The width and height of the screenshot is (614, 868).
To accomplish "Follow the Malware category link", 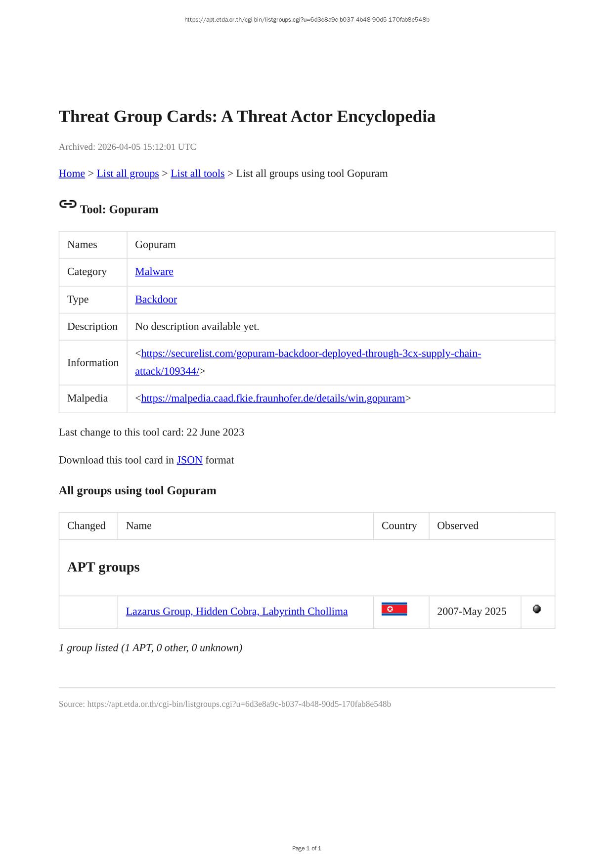I will (x=154, y=272).
